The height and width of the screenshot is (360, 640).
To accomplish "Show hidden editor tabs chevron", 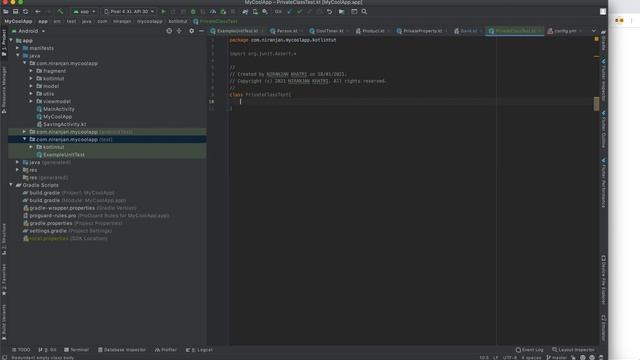I will click(593, 31).
